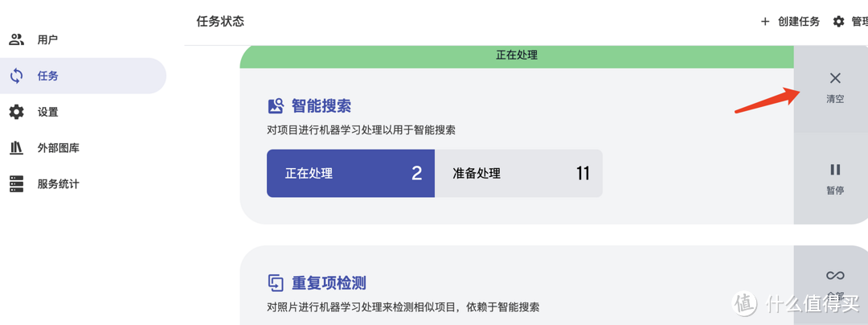
Task: Click the 正在处理 count box
Action: pyautogui.click(x=350, y=173)
